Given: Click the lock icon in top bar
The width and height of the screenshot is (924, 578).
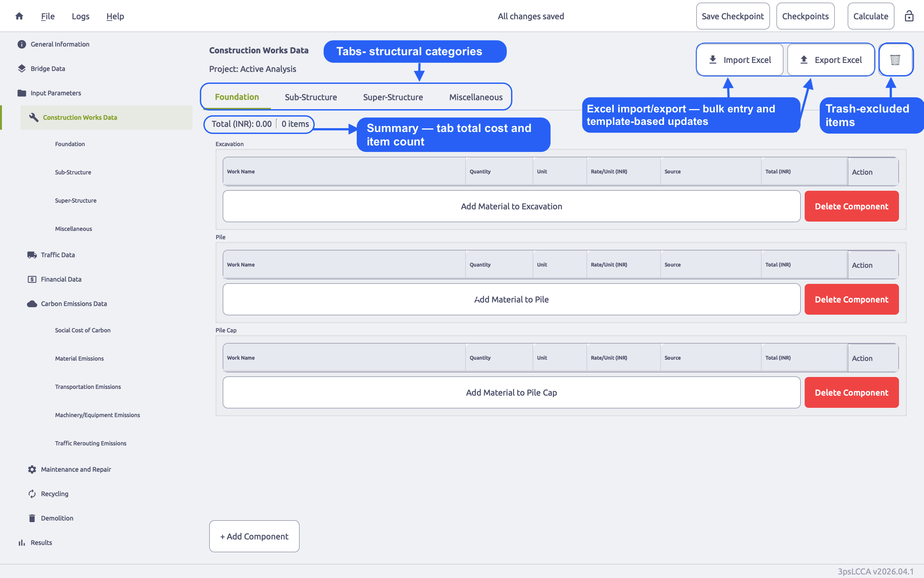Looking at the screenshot, I should pos(909,16).
